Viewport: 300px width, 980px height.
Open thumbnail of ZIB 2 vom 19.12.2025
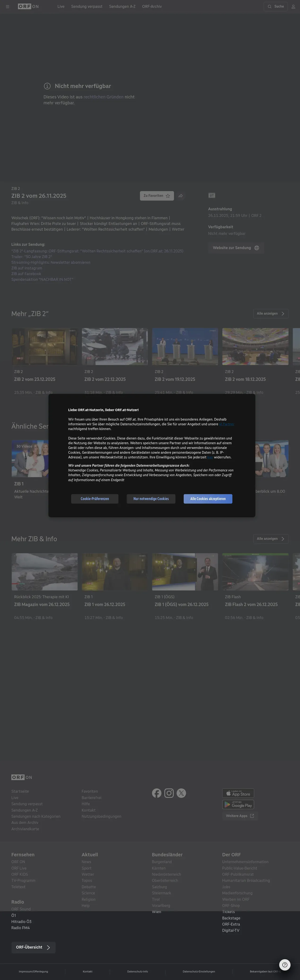pyautogui.click(x=185, y=347)
